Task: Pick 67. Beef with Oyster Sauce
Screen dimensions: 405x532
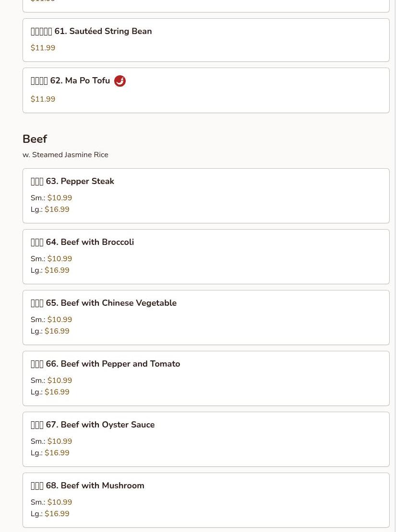Action: click(x=206, y=439)
